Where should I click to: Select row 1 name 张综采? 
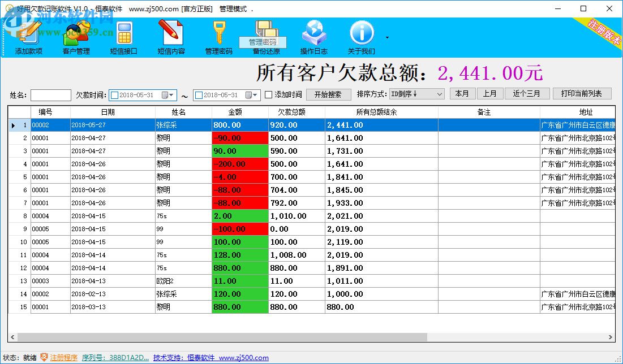(x=183, y=125)
